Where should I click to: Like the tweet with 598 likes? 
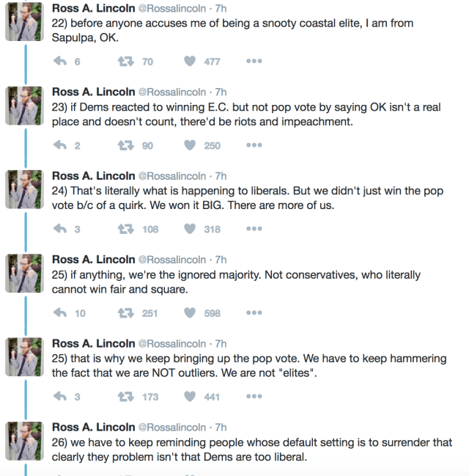pos(190,313)
